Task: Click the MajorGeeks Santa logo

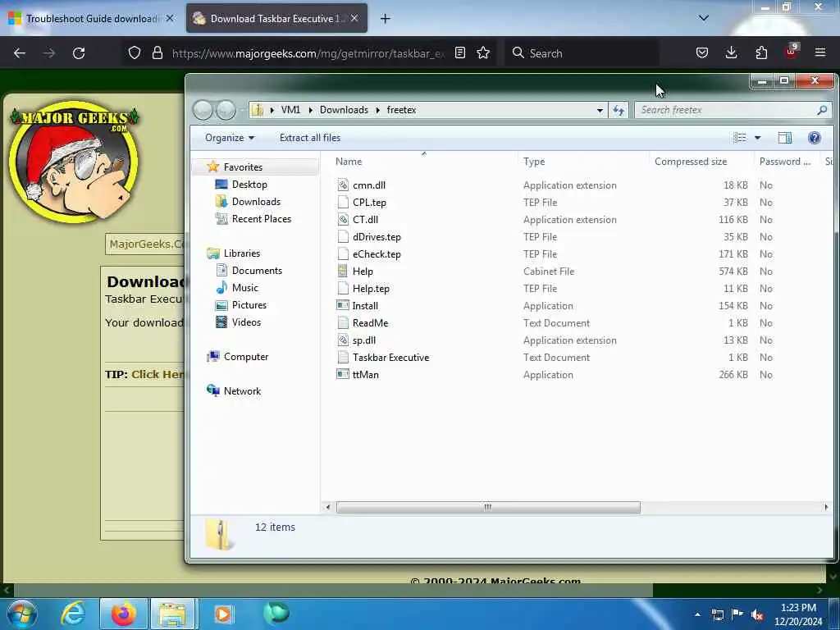Action: 75,161
